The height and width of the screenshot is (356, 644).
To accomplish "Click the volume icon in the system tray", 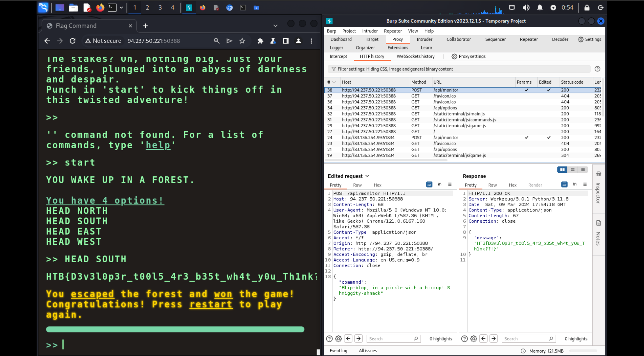I will tap(526, 8).
